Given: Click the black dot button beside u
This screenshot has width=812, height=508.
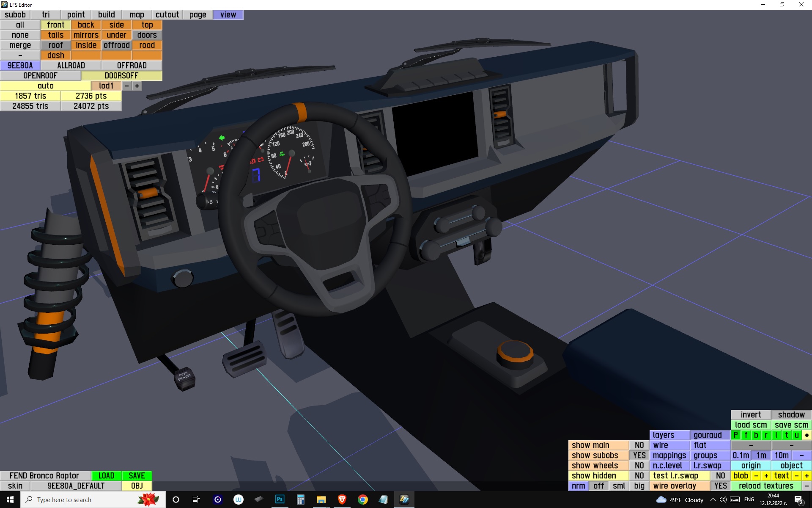Looking at the screenshot, I should click(807, 435).
